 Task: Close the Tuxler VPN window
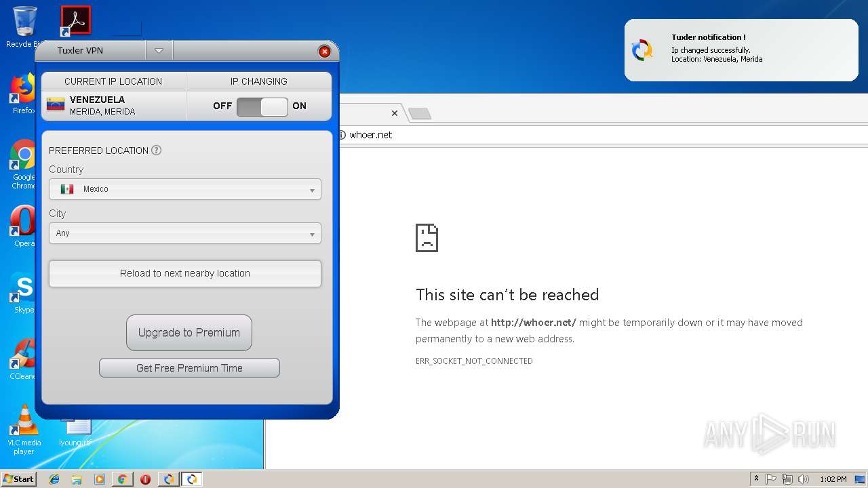click(x=324, y=52)
